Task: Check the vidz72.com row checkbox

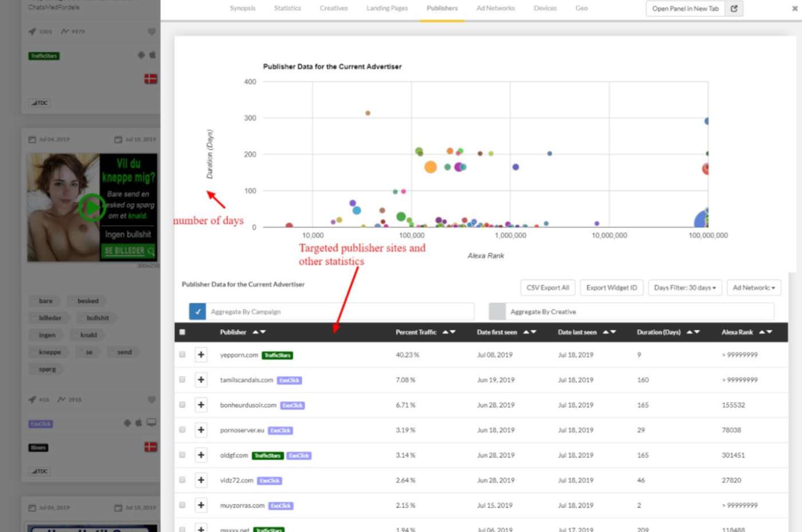Action: tap(182, 480)
